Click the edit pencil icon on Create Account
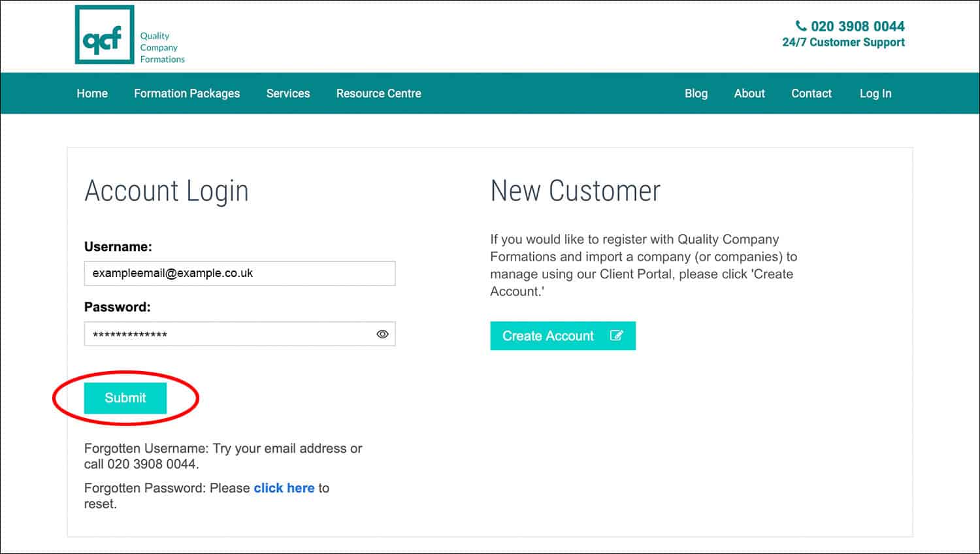 616,335
